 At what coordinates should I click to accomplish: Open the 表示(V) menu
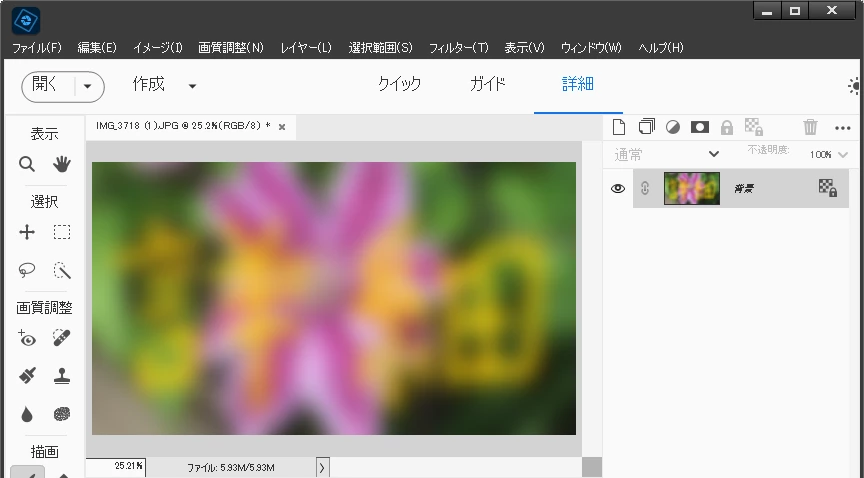[x=524, y=48]
